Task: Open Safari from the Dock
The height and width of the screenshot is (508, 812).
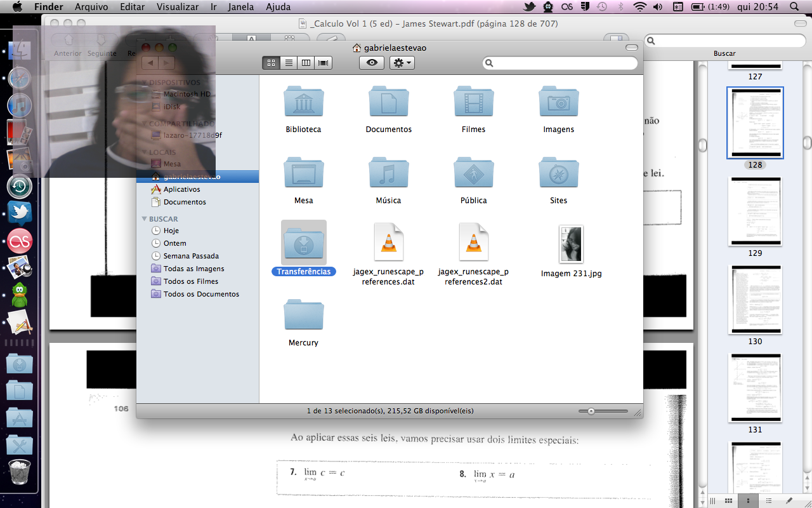Action: (x=20, y=79)
